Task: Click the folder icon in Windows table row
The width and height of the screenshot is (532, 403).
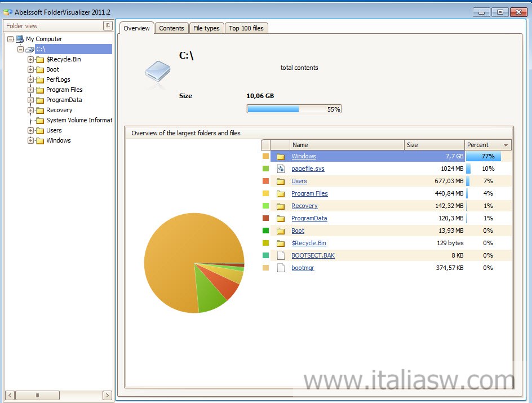Action: coord(281,156)
